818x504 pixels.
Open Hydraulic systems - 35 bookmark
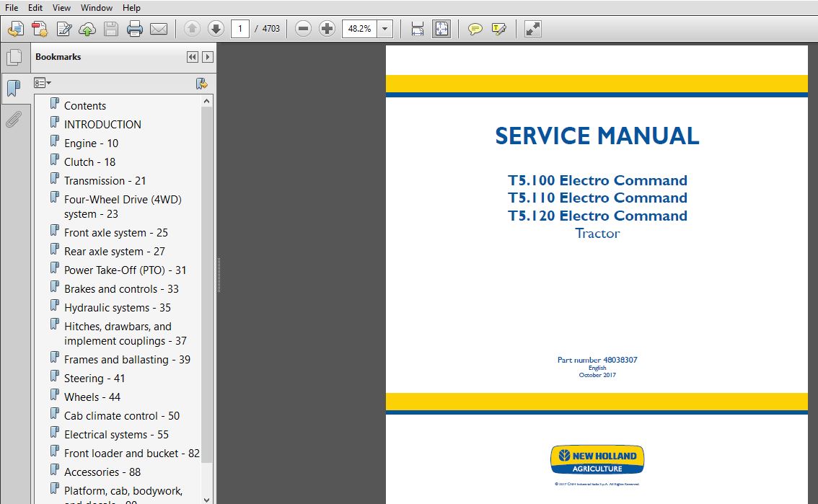(x=118, y=308)
